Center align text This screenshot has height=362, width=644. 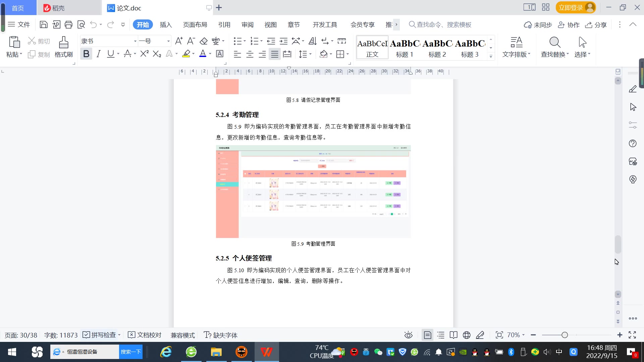coord(250,54)
